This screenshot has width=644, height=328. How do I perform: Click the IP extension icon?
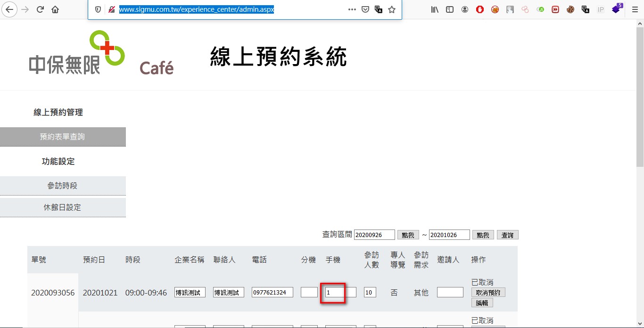pos(601,9)
